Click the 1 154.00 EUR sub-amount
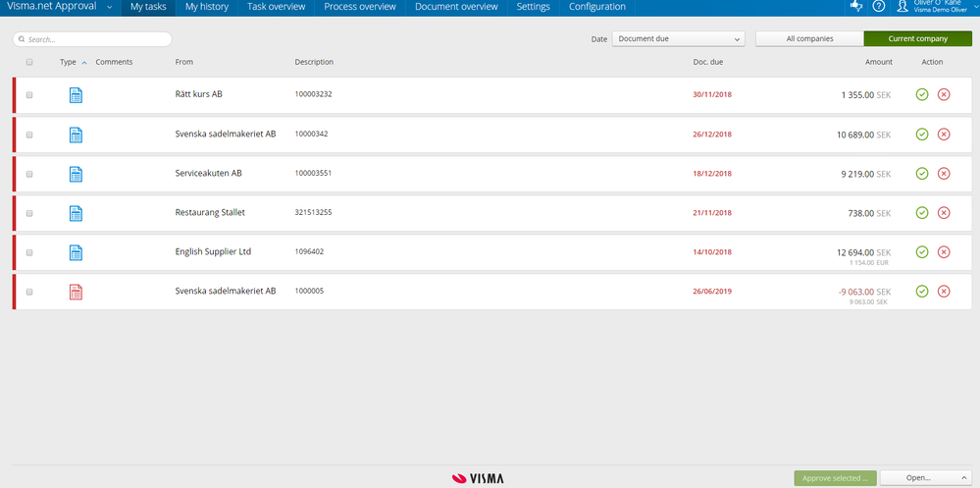This screenshot has width=980, height=488. coord(868,263)
